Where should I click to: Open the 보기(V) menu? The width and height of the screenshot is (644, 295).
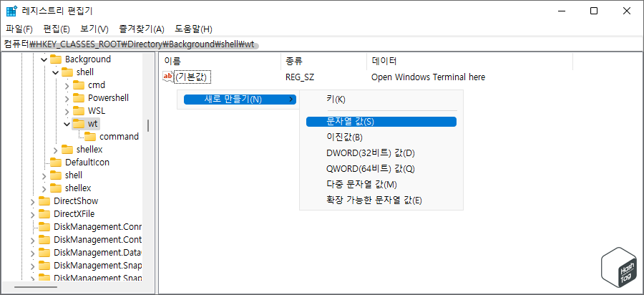pyautogui.click(x=94, y=29)
